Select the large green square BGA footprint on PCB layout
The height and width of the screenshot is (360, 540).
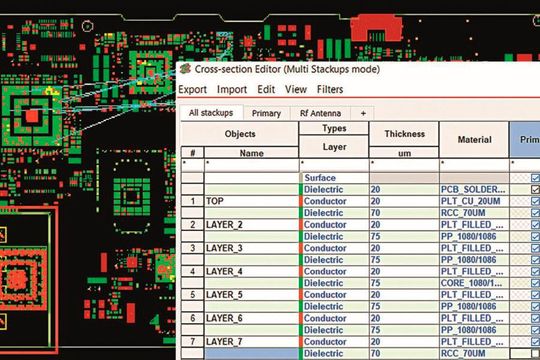32,115
